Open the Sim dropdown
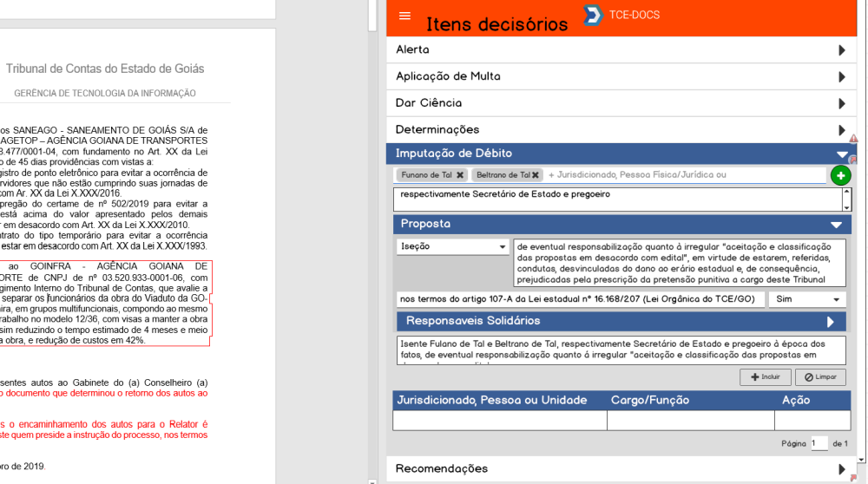 (x=807, y=299)
